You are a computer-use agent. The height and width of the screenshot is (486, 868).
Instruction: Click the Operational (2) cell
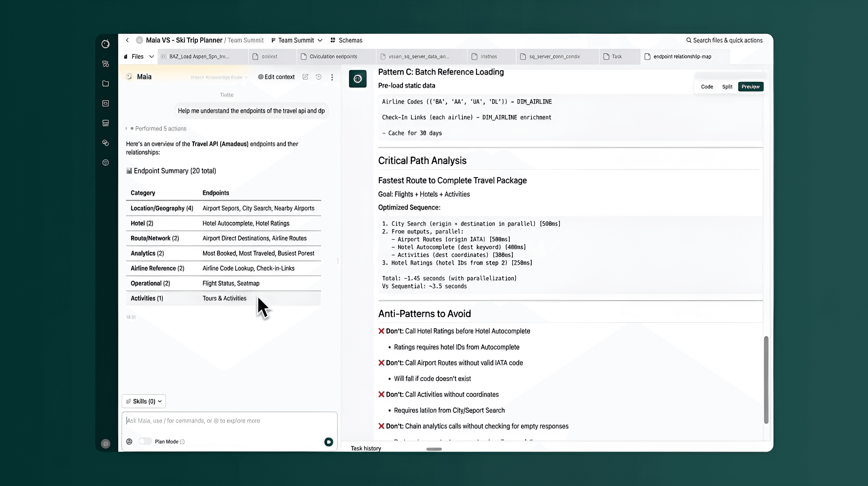point(150,283)
